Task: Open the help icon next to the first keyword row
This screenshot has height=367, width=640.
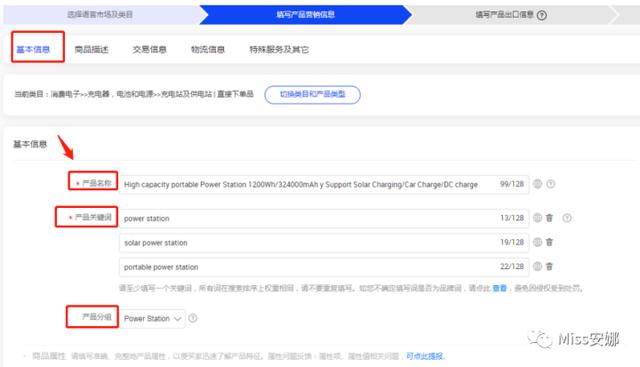Action: (x=567, y=218)
